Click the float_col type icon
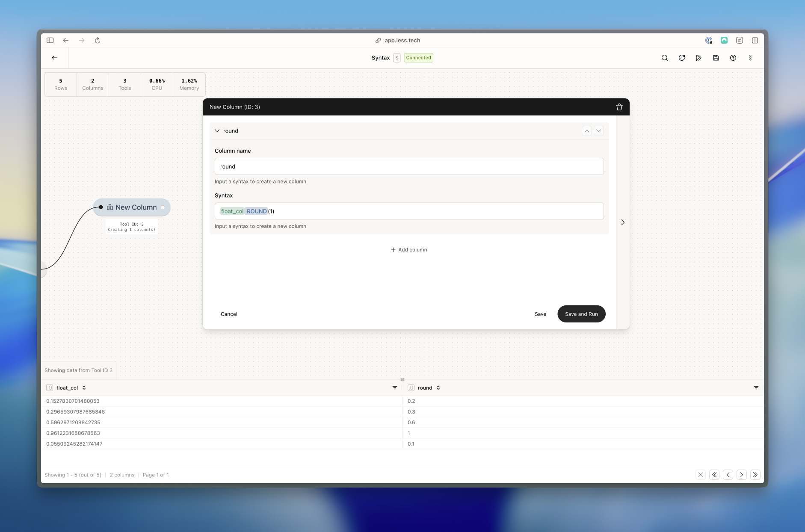805x532 pixels. tap(50, 388)
